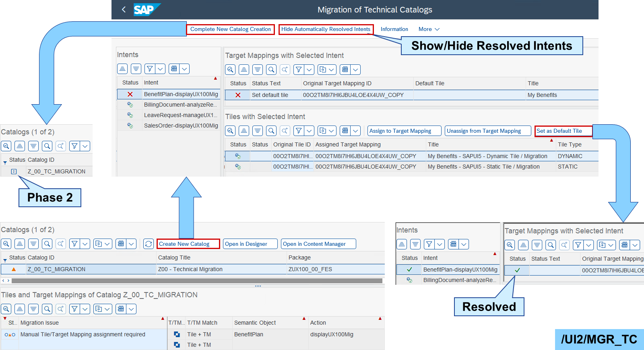Click the Set default tile status text cell
Screen dimensions: 644x350
275,95
